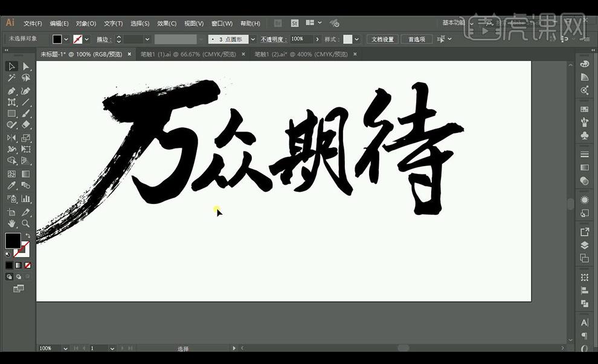Expand opacity slider arrow

pos(317,39)
